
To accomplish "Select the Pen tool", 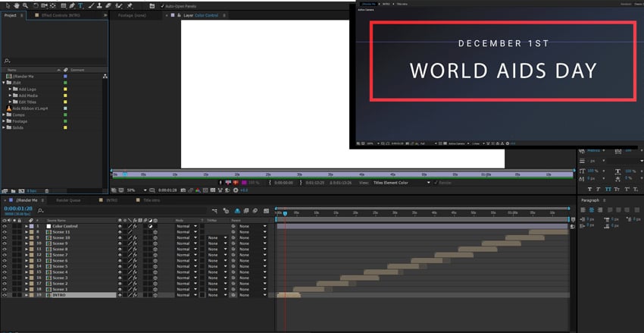I will point(71,5).
